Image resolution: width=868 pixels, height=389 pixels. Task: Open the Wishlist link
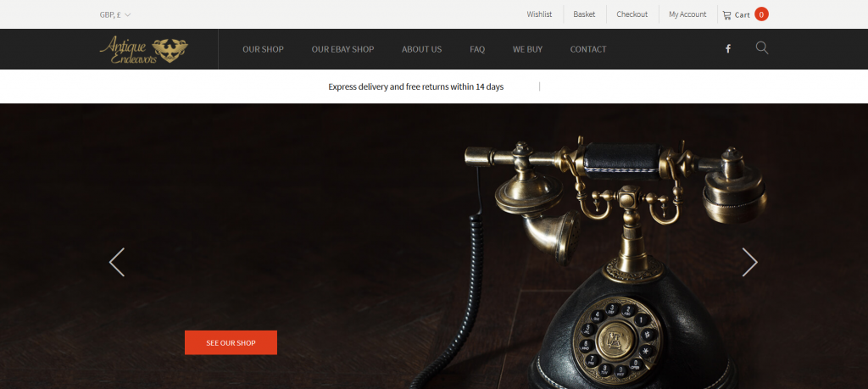539,14
